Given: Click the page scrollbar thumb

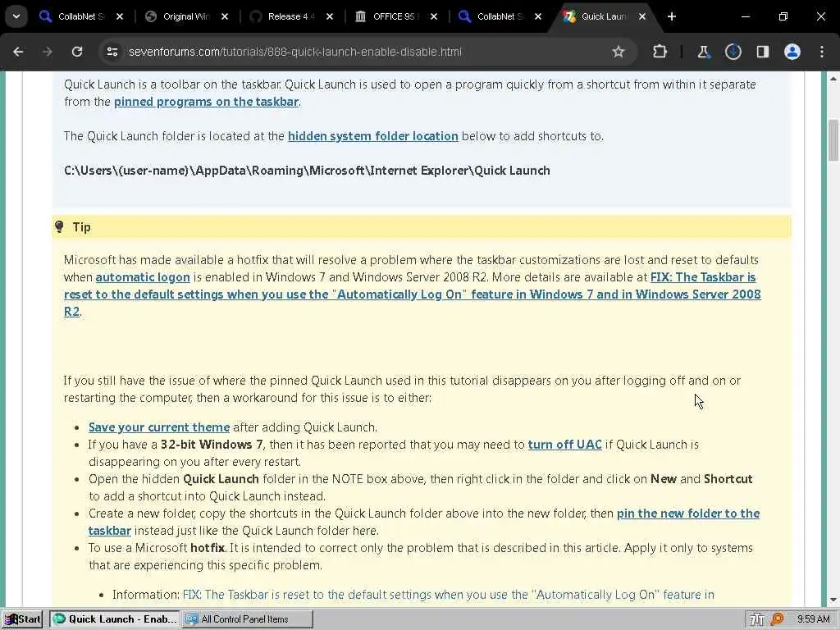Looking at the screenshot, I should pyautogui.click(x=833, y=140).
